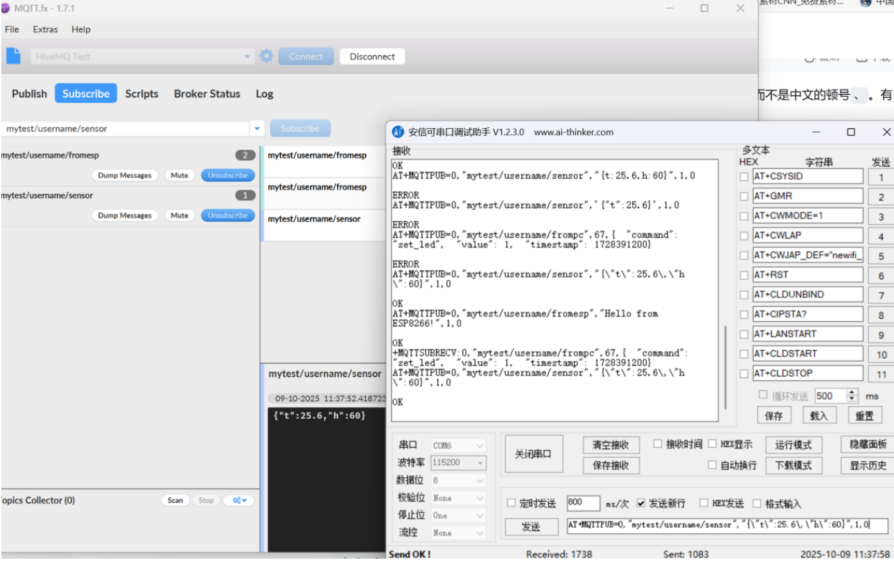This screenshot has width=894, height=561.
Task: Dump Messages for the fromesp topic
Action: [x=124, y=175]
